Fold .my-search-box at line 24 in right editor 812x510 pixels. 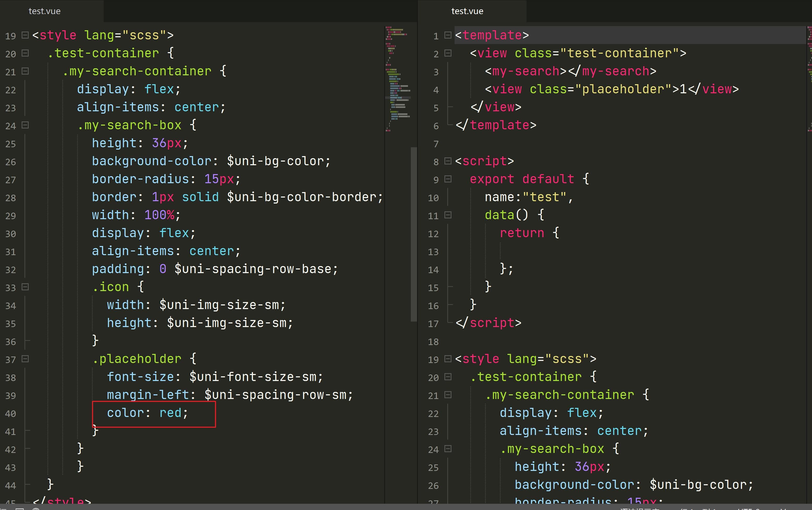448,448
